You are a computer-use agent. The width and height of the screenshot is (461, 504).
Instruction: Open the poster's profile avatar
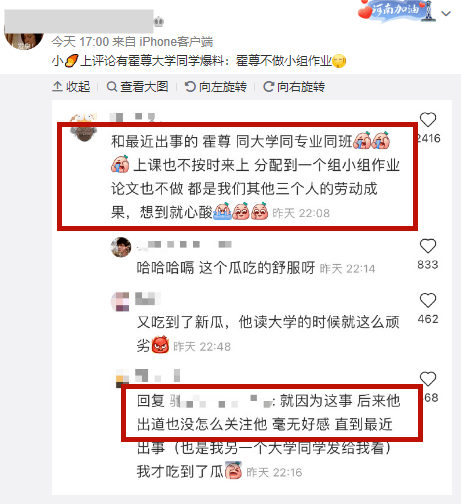click(24, 39)
